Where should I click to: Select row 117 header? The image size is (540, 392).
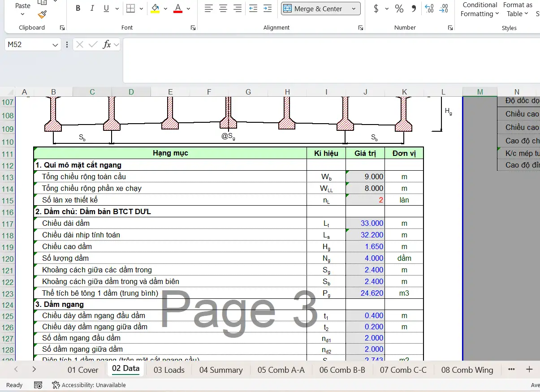(x=8, y=224)
